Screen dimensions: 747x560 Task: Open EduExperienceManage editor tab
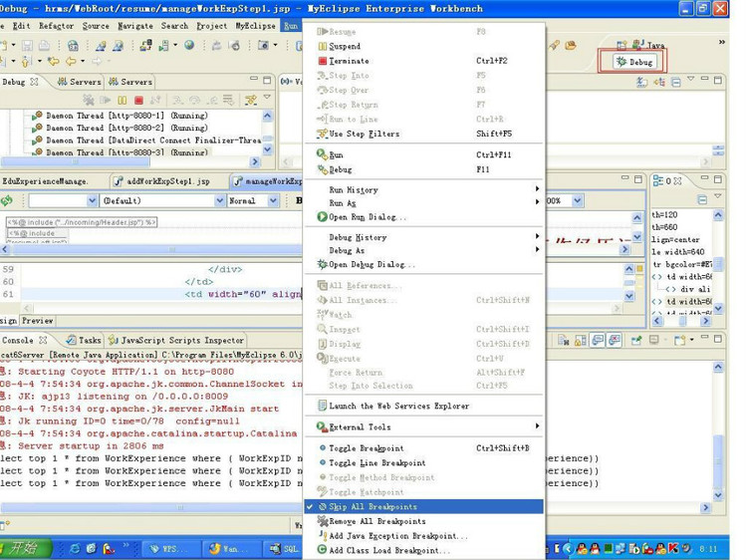point(44,181)
